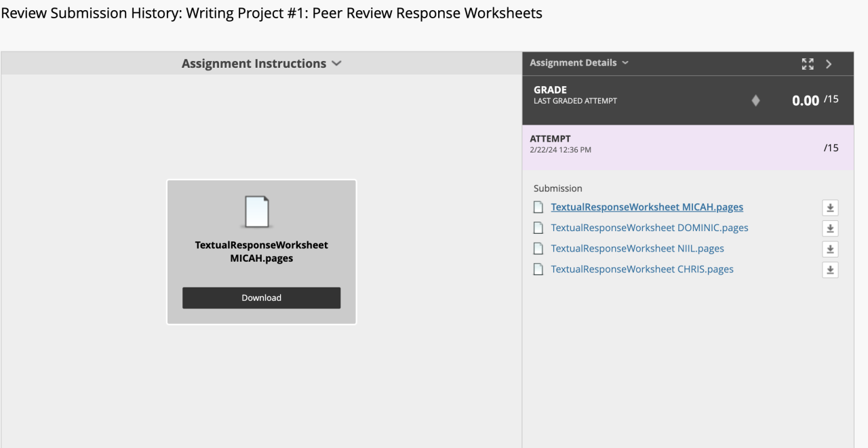Download TextualResponseWorksheet CHRIS.pages via its arrow icon
Image resolution: width=868 pixels, height=448 pixels.
coord(830,270)
